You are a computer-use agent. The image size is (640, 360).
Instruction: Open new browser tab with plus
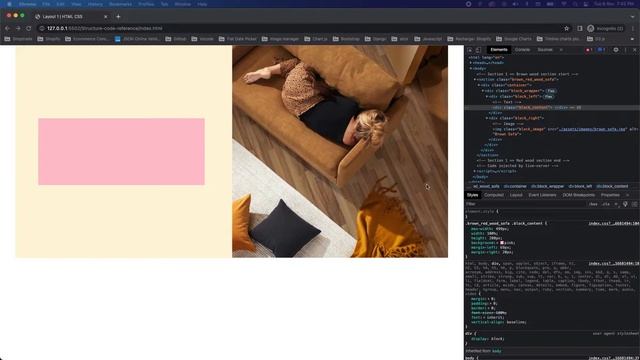118,16
